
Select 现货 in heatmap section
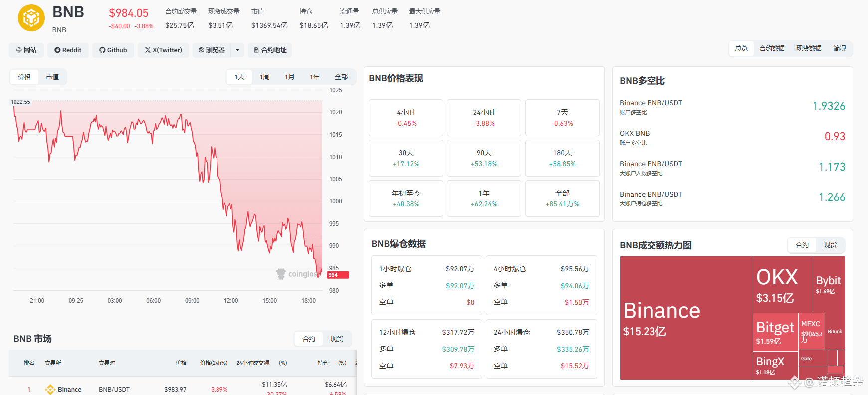(x=830, y=245)
